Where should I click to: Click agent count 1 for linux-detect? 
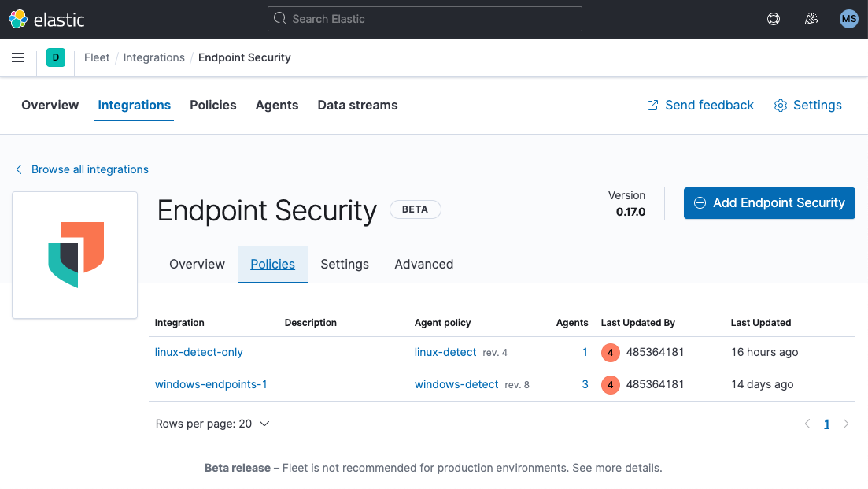[x=585, y=352]
